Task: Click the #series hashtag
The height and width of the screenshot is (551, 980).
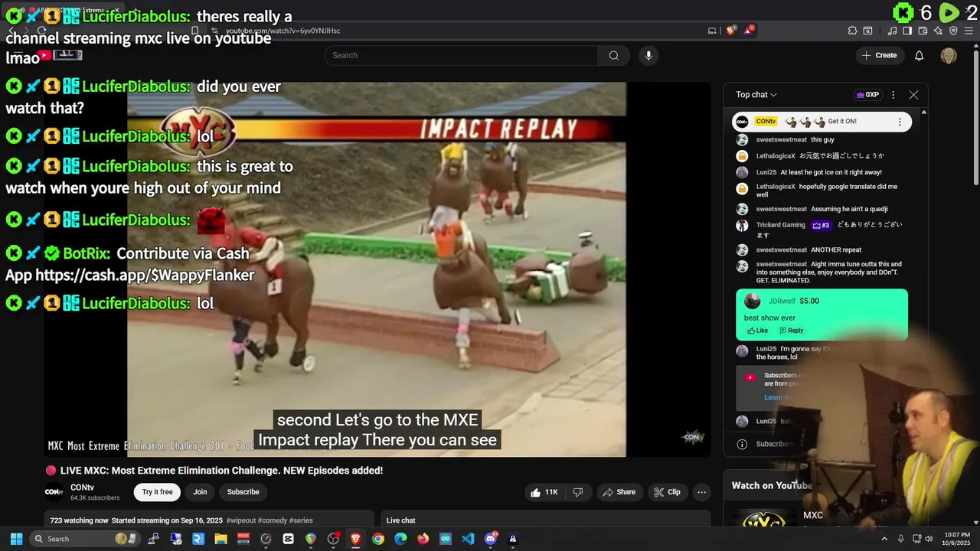Action: tap(301, 520)
